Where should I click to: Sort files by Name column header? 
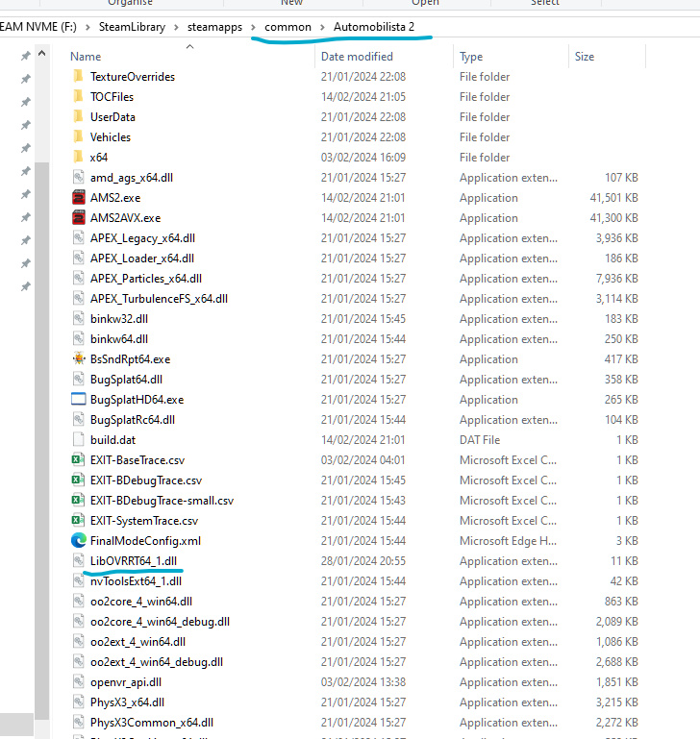(x=86, y=57)
